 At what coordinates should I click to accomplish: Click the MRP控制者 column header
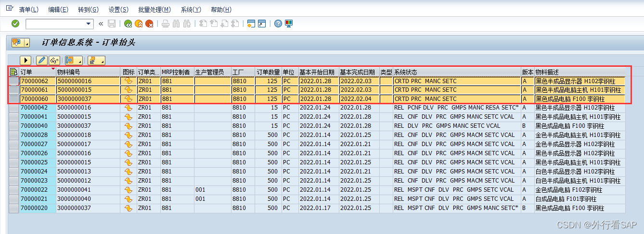pyautogui.click(x=177, y=72)
